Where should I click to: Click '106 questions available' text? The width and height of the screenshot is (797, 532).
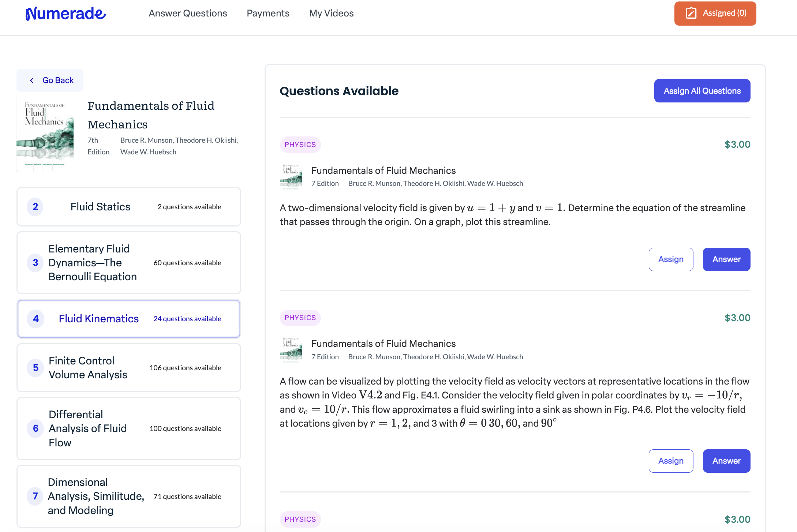point(186,368)
